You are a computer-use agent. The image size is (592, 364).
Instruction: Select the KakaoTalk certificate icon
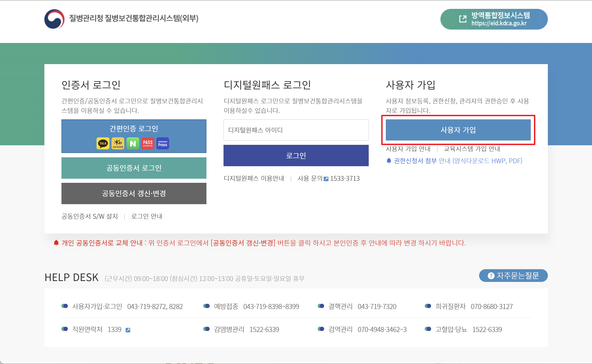coord(103,143)
